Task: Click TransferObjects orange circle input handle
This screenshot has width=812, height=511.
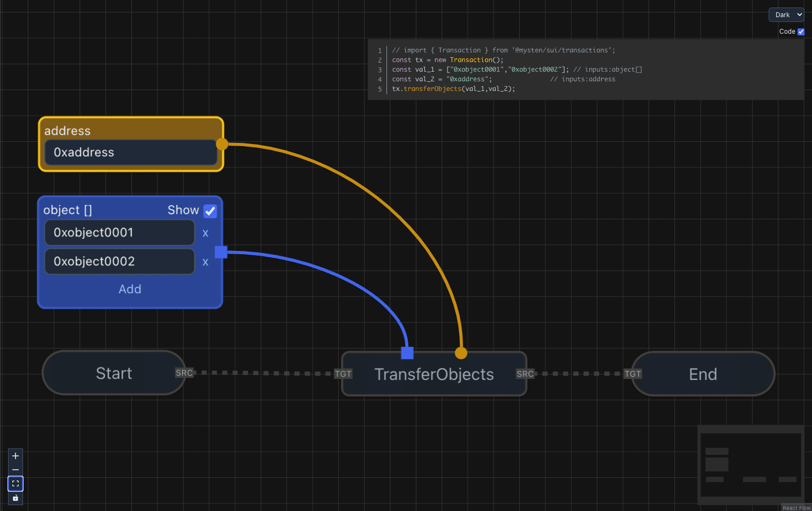Action: click(461, 353)
